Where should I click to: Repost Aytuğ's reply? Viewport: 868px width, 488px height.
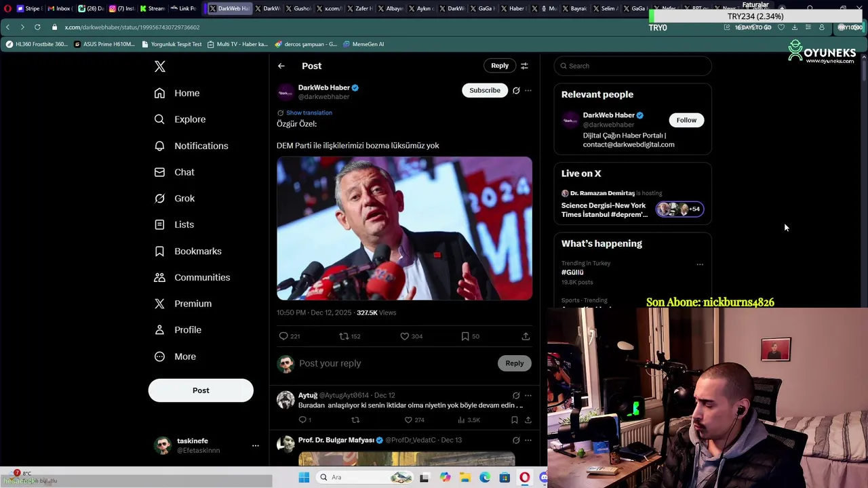[355, 420]
